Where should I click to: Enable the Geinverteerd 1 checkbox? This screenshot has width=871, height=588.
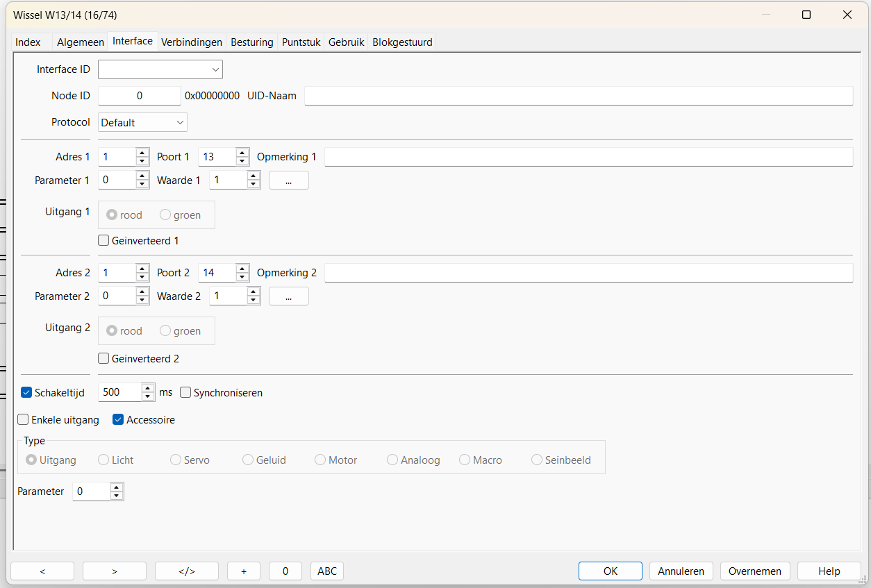[x=103, y=241]
